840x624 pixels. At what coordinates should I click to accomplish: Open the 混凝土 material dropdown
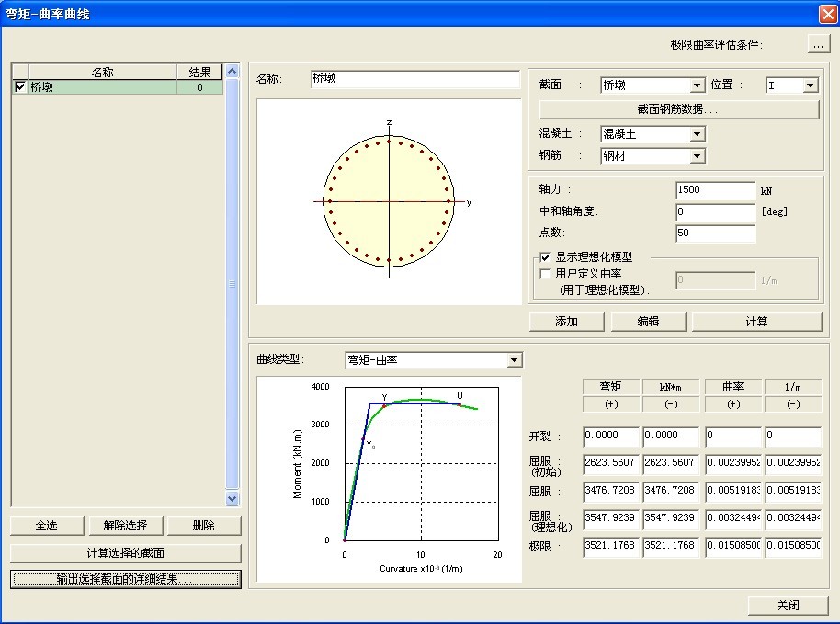click(697, 134)
